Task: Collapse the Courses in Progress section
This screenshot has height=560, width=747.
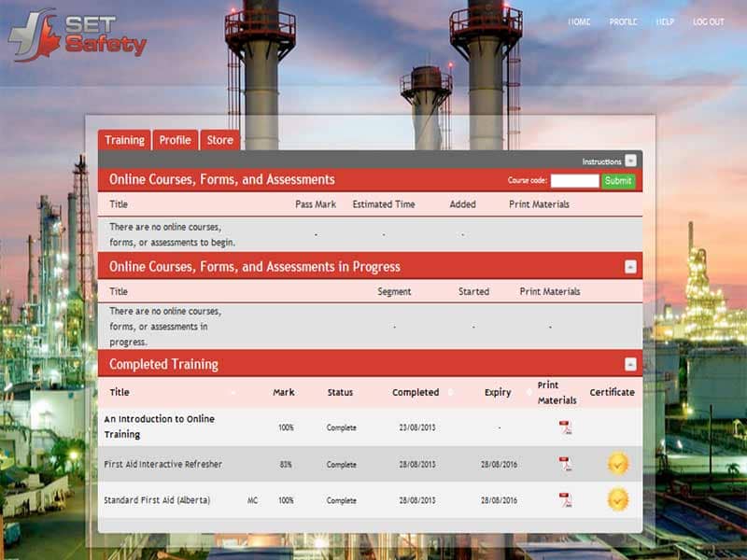Action: pos(630,267)
